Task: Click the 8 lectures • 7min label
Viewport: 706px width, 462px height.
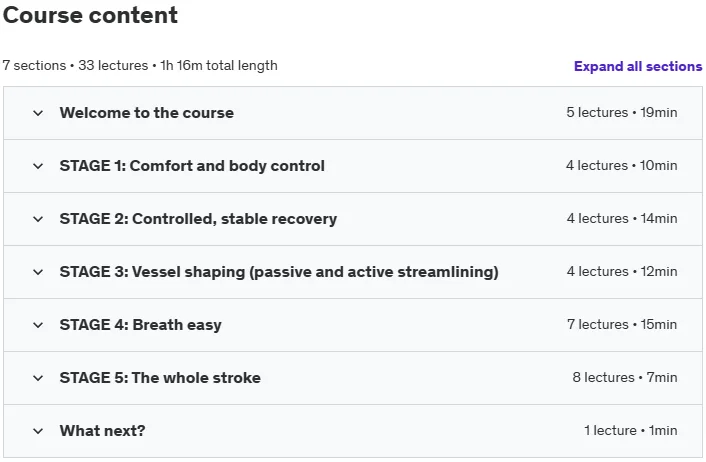Action: click(x=625, y=377)
